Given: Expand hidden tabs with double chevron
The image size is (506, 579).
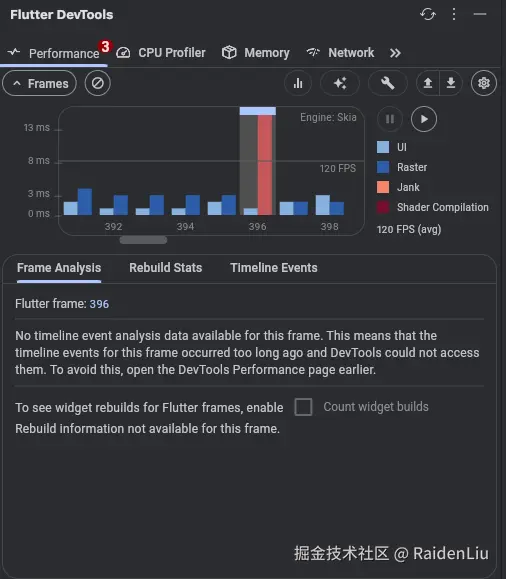Looking at the screenshot, I should click(395, 53).
